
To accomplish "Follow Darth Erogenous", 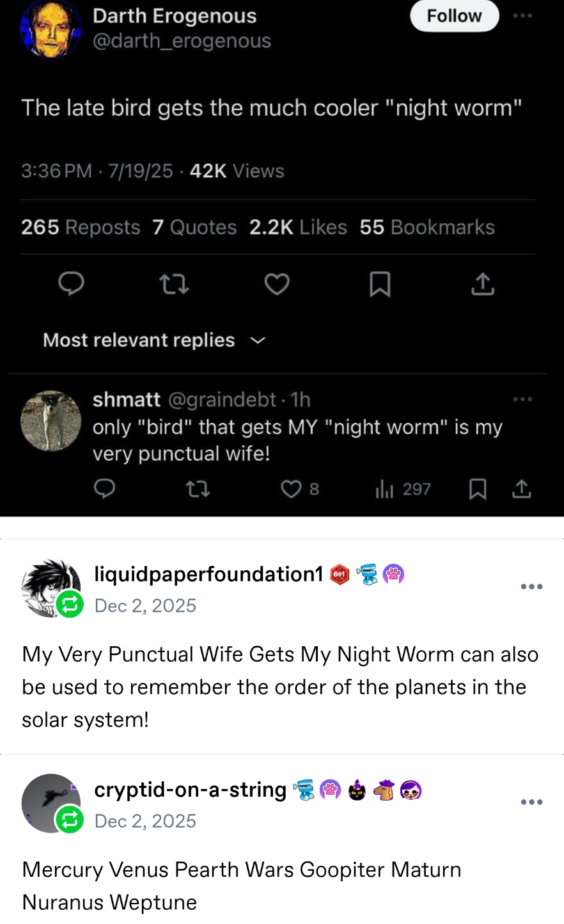I will point(454,16).
